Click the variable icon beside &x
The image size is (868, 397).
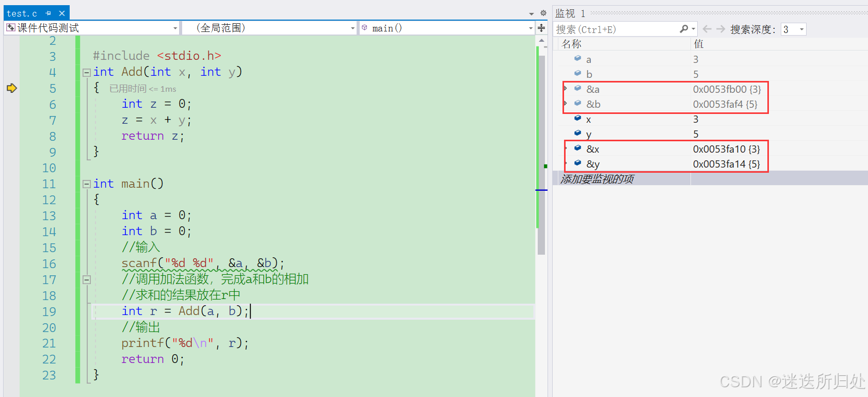[578, 148]
